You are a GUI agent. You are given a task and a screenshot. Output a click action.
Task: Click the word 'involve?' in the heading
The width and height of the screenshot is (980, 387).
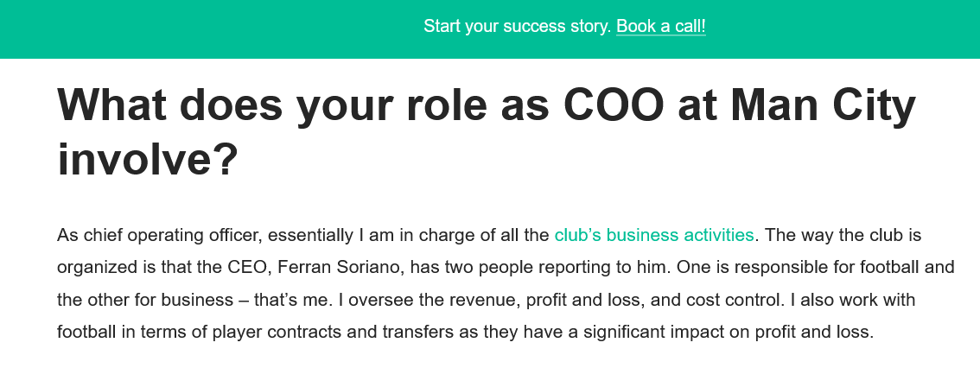click(x=148, y=159)
